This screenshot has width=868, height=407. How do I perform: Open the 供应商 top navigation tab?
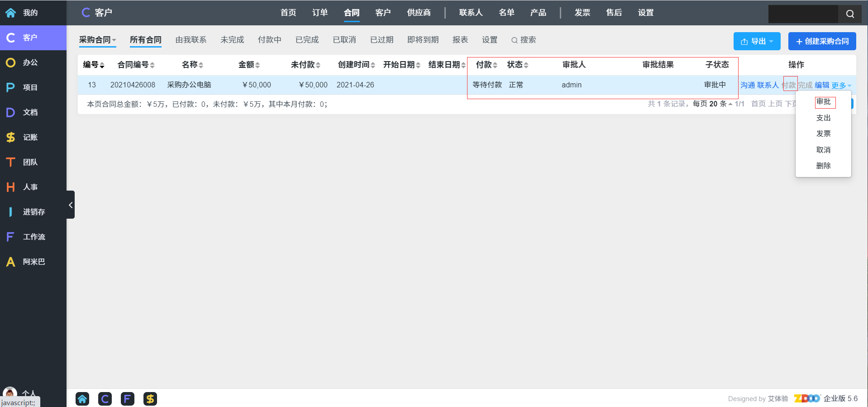tap(419, 13)
